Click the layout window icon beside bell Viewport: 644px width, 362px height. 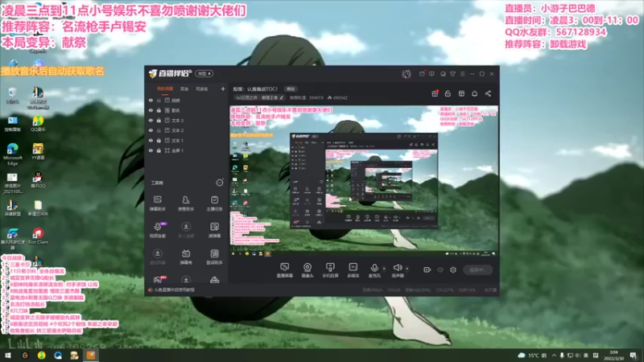[x=461, y=93]
